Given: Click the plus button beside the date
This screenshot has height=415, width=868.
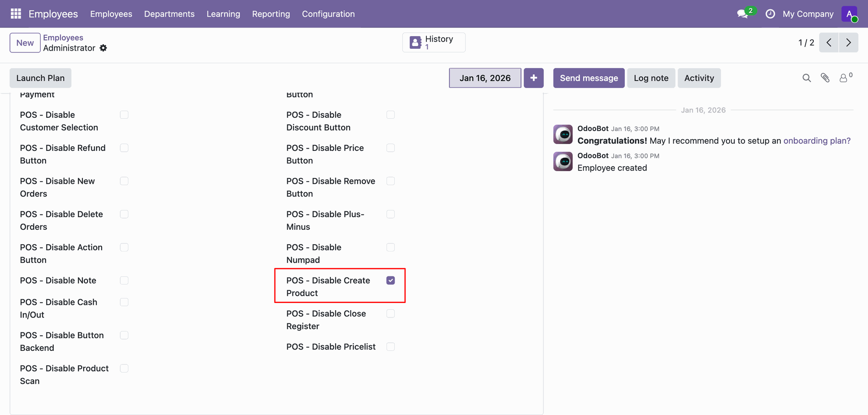Looking at the screenshot, I should (x=533, y=78).
